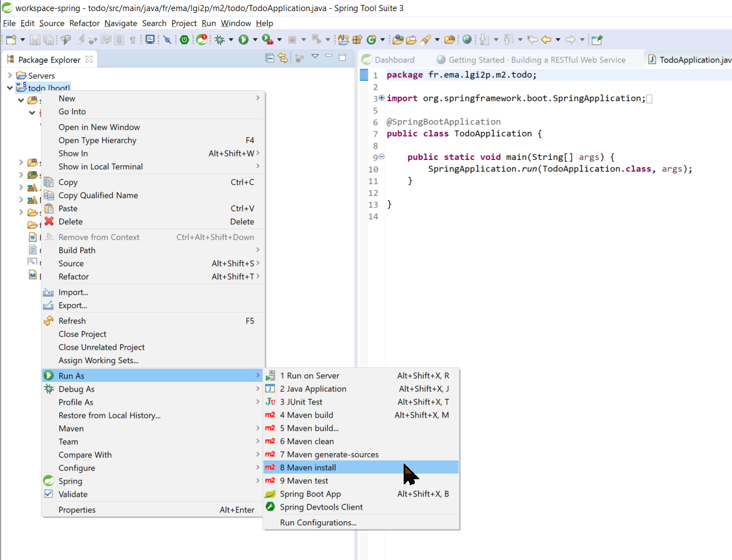Open the Debug button dropdown arrow

[231, 40]
